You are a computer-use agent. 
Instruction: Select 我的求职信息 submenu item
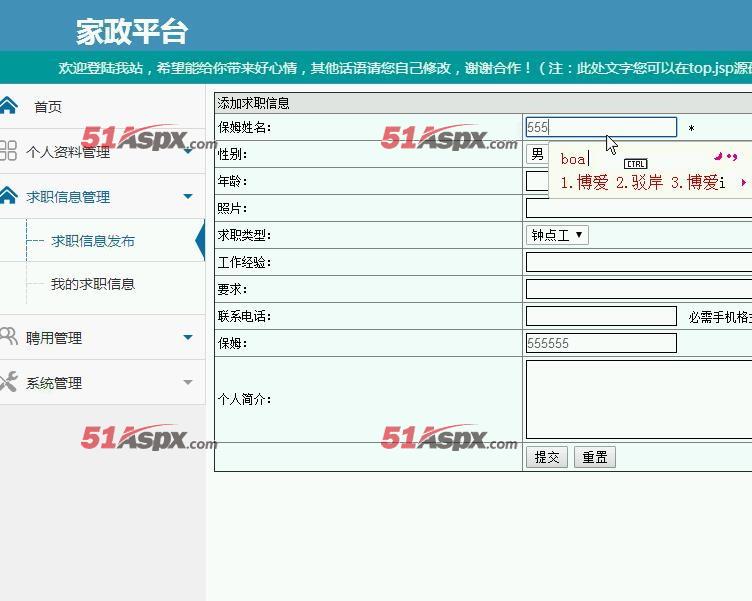(x=93, y=284)
